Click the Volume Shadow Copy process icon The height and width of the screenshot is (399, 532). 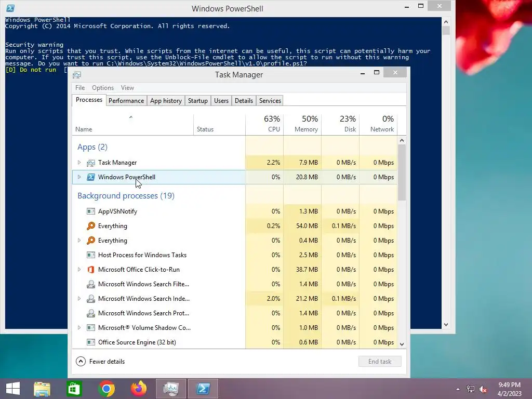point(90,328)
